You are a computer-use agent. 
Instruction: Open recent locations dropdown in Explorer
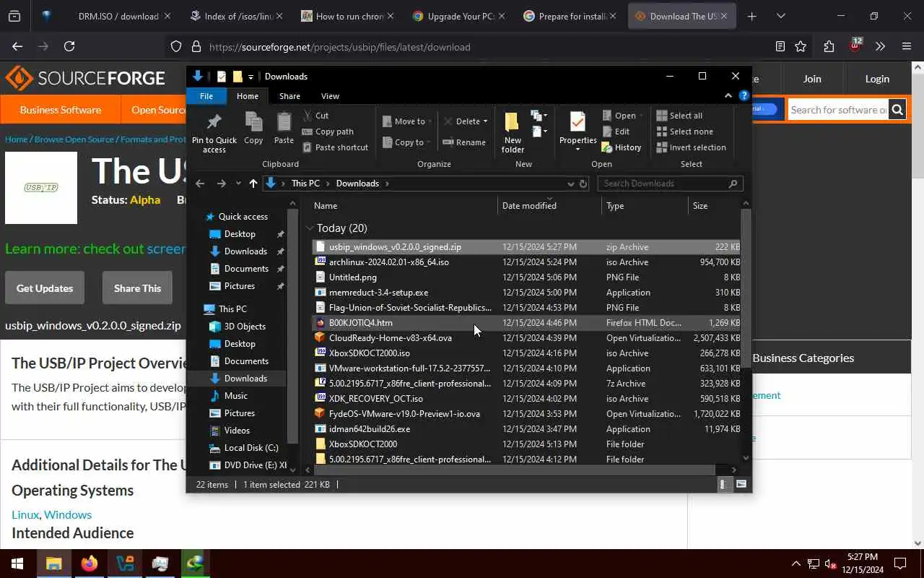pyautogui.click(x=238, y=184)
